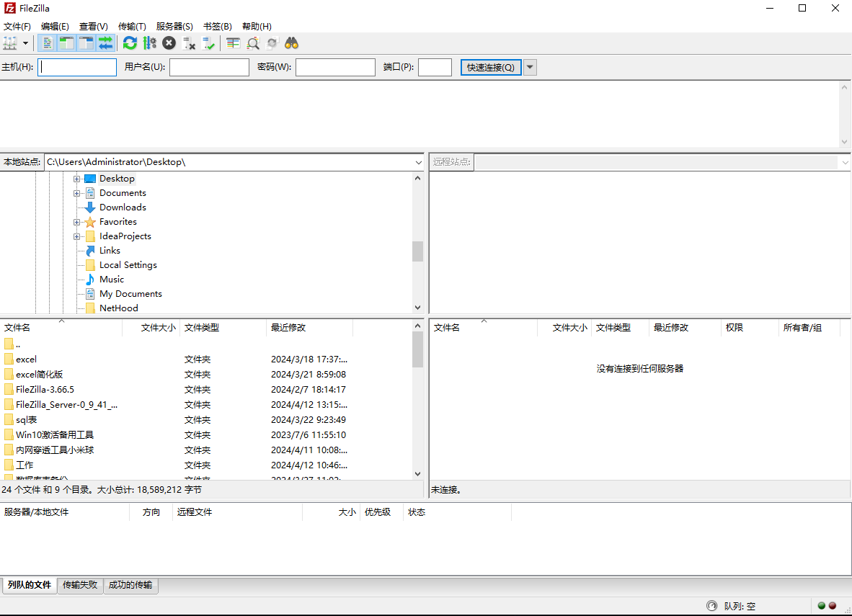Select My Documents in the tree
852x616 pixels.
pos(131,294)
